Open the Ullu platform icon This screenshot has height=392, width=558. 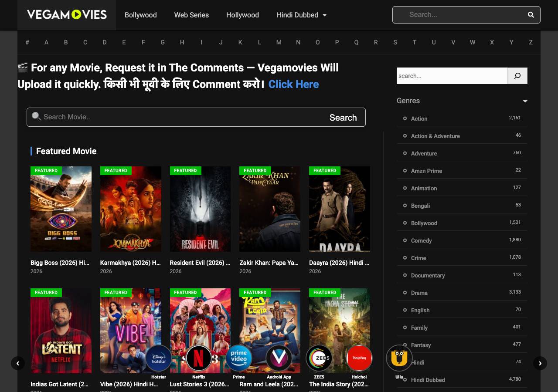[399, 358]
